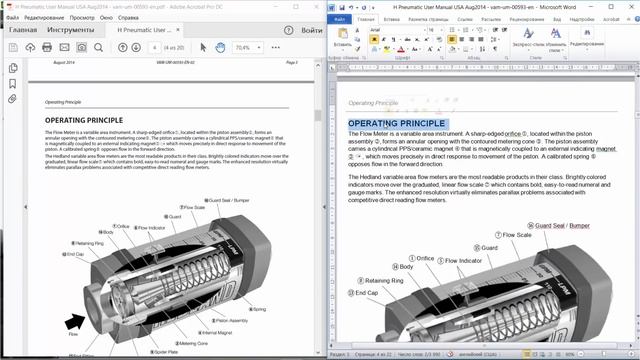Open text highlight color in Word
Viewport: 640px width, 360px height.
point(386,49)
